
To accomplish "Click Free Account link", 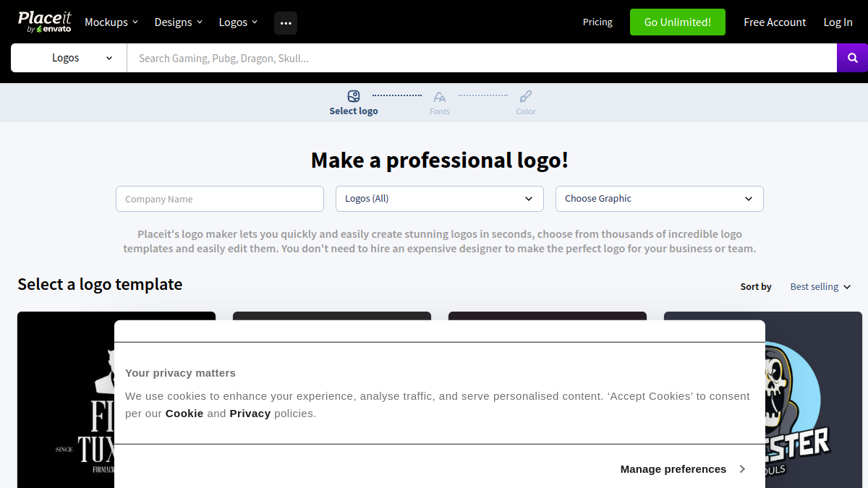I will click(x=775, y=22).
